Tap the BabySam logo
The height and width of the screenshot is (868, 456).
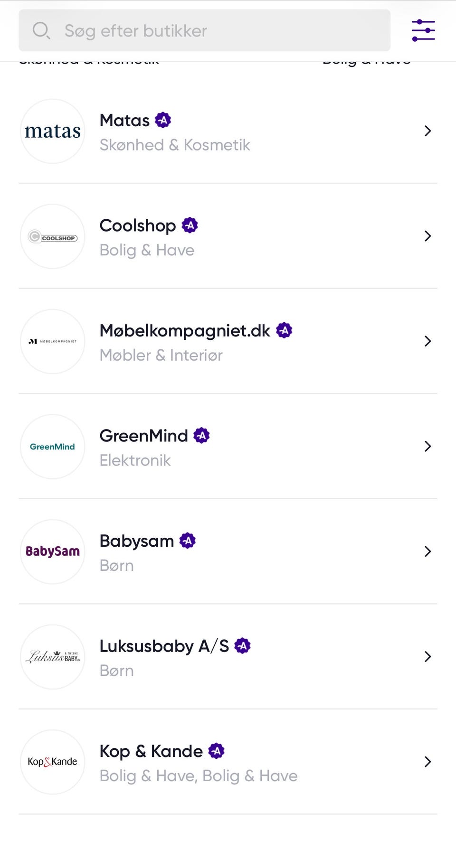click(x=53, y=551)
